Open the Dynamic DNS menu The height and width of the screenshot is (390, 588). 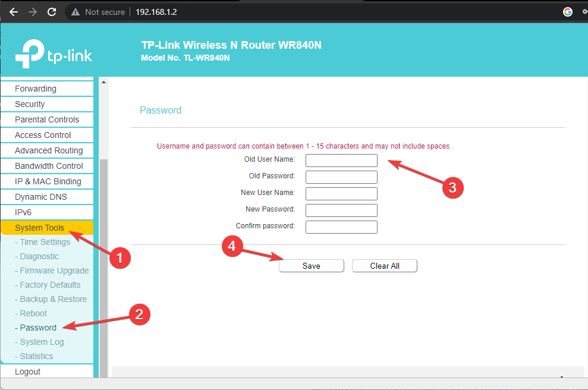click(x=47, y=197)
